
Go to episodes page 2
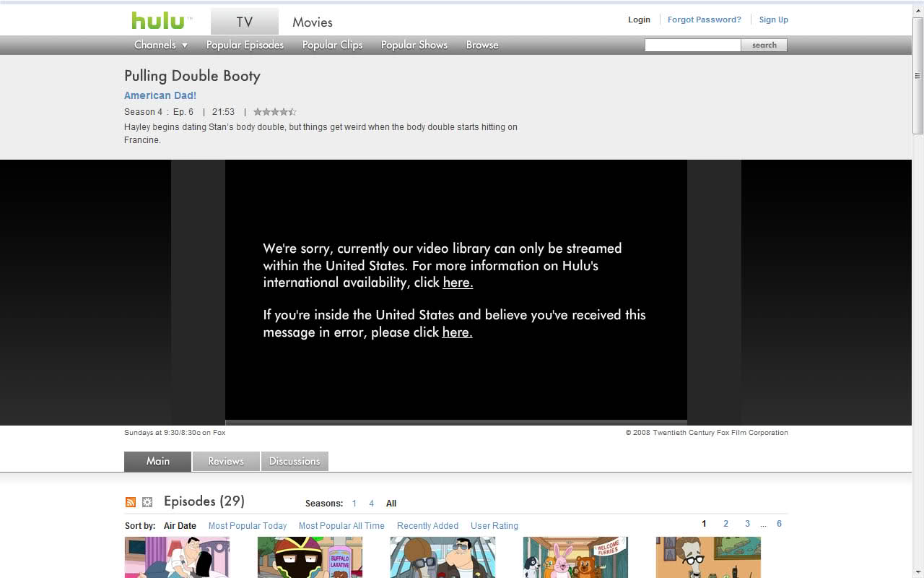click(x=725, y=524)
